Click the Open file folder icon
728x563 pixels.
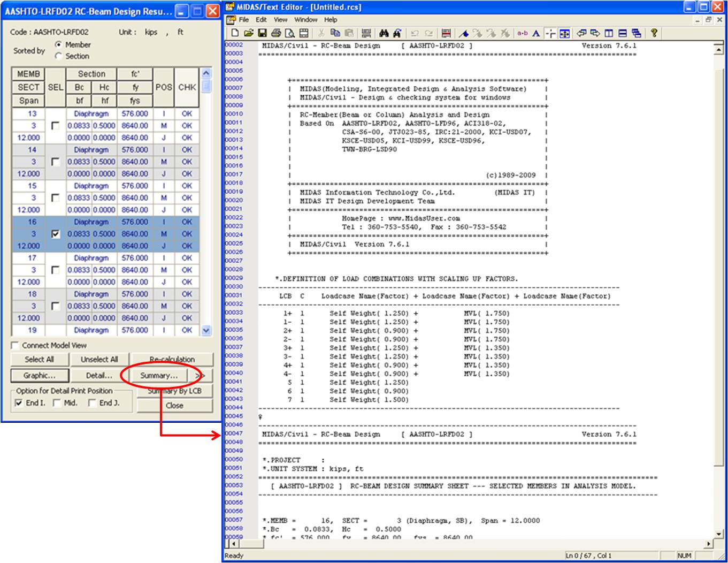coord(248,33)
